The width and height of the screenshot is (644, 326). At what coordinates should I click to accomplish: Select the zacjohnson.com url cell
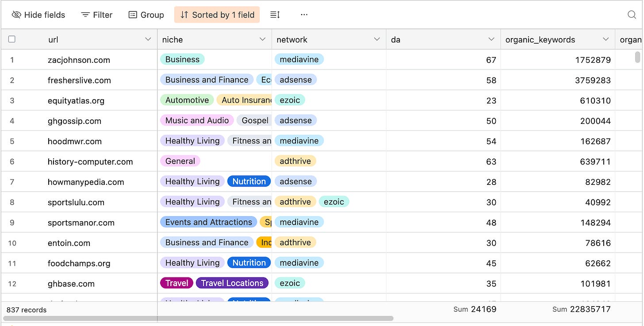[79, 60]
